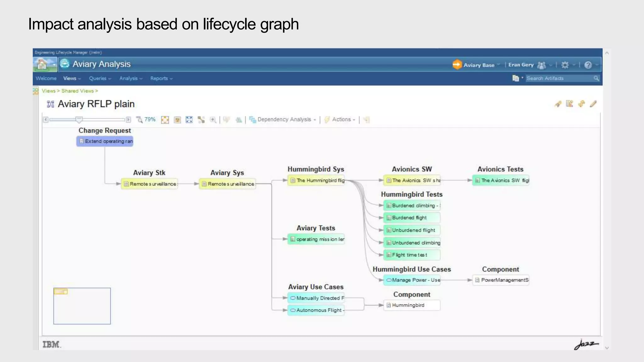Click the edit view properties list icon
Screen dimensions: 644x362
[569, 104]
